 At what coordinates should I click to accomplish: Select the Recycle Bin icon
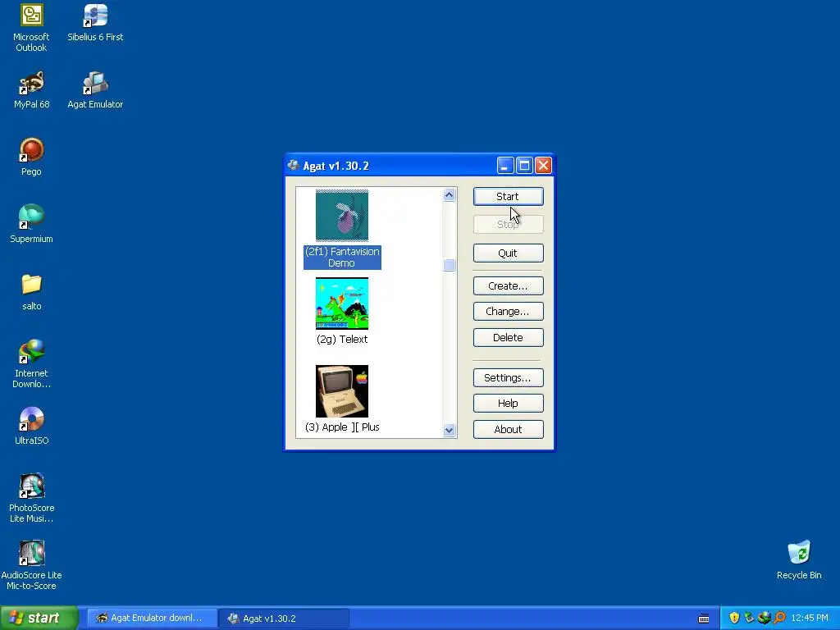pos(799,560)
